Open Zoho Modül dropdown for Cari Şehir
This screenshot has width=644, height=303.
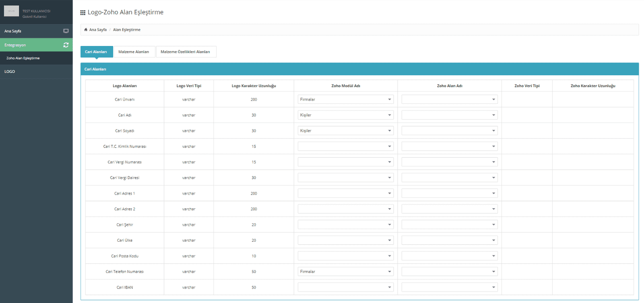346,224
